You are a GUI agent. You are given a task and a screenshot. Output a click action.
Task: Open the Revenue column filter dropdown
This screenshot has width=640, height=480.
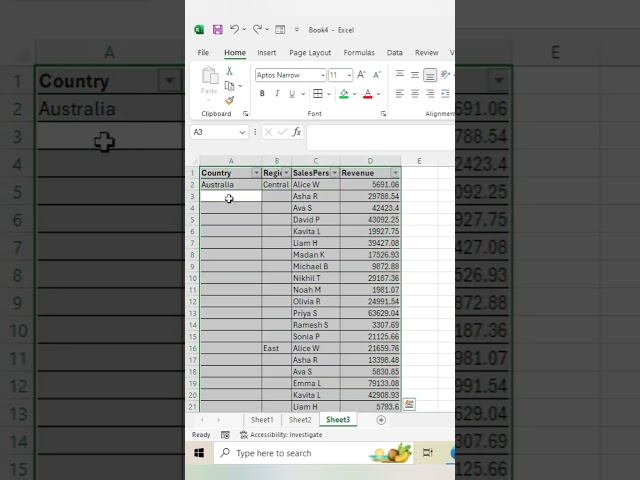coord(395,173)
